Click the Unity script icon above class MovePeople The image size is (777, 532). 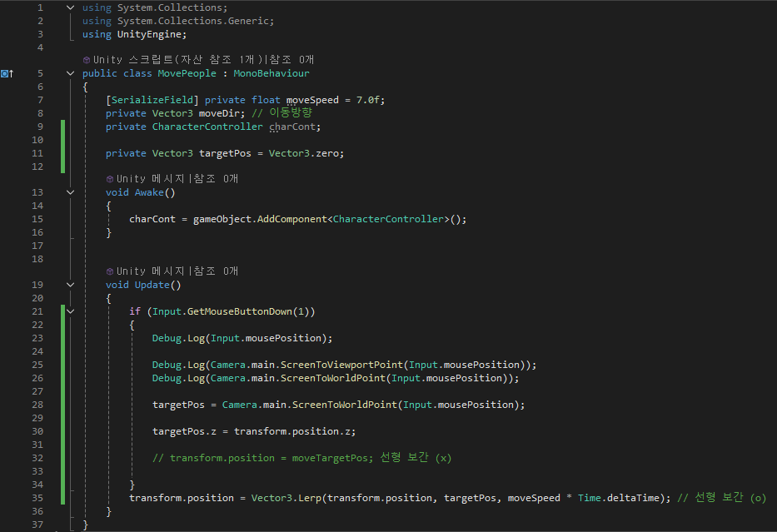[87, 60]
